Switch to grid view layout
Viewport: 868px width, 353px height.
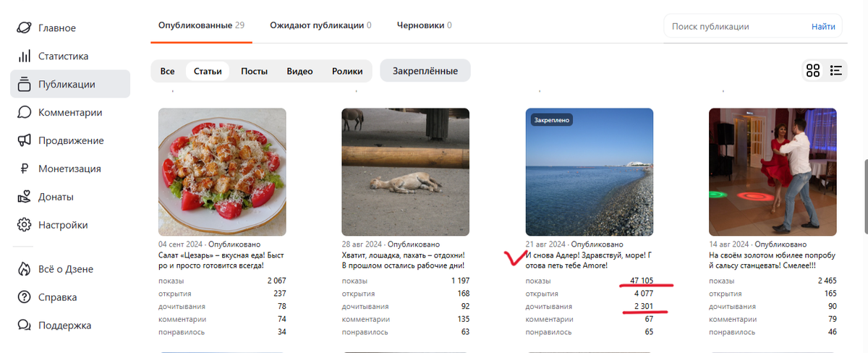[x=813, y=70]
